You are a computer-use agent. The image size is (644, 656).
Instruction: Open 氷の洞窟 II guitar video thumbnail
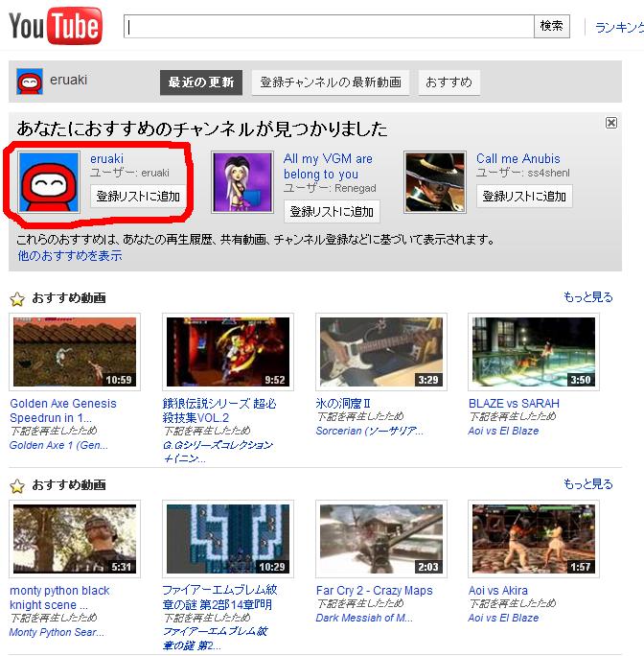point(381,352)
